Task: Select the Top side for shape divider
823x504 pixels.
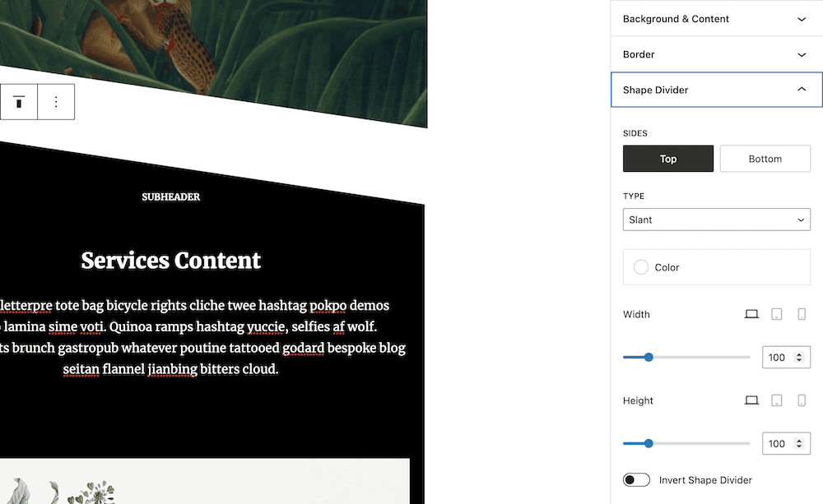Action: point(667,158)
